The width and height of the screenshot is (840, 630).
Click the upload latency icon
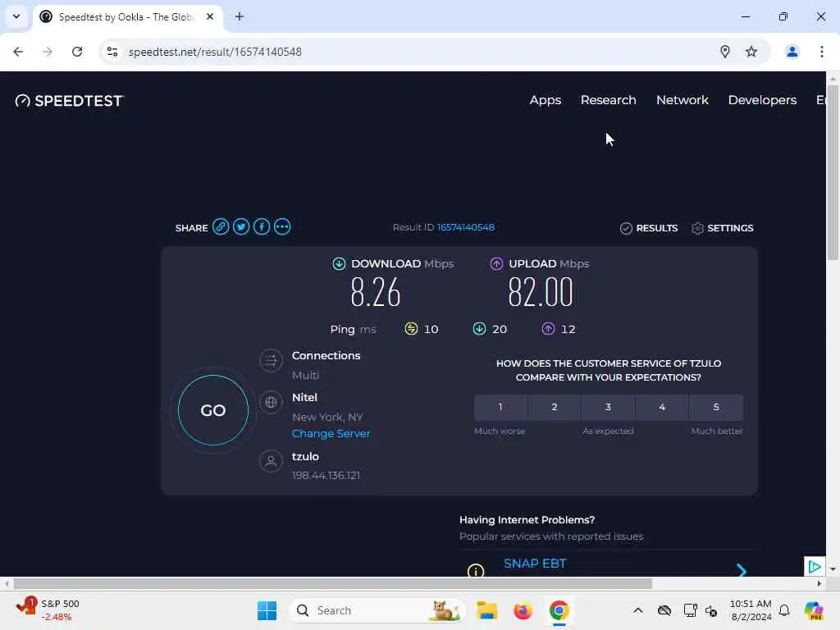click(x=548, y=329)
